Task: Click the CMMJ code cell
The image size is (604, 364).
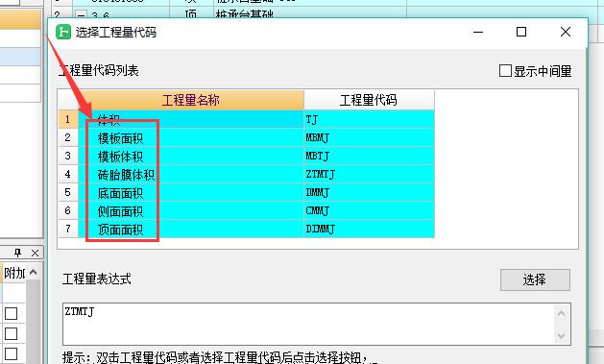Action: pos(369,211)
